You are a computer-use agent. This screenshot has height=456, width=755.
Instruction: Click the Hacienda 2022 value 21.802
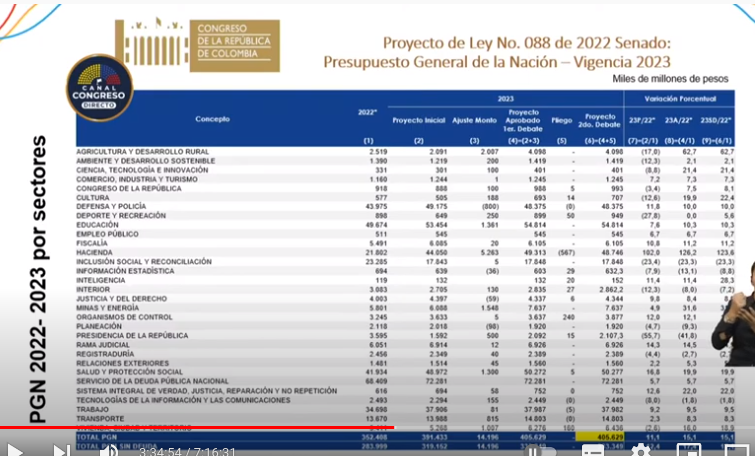377,252
